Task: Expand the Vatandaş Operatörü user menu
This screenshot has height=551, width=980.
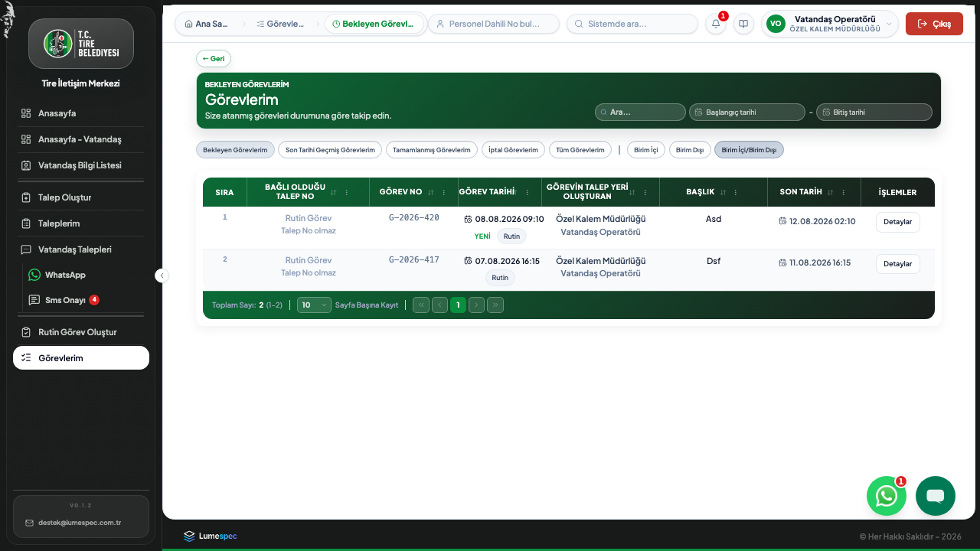Action: pyautogui.click(x=829, y=24)
